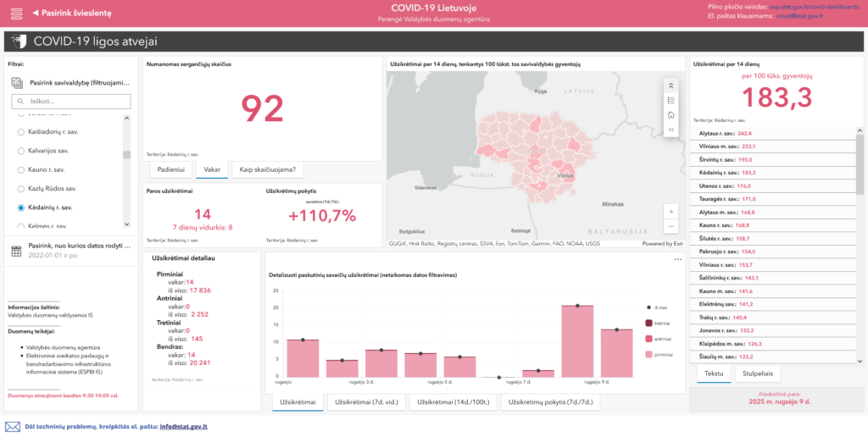Collapse map tools with double-up chevron

(671, 85)
